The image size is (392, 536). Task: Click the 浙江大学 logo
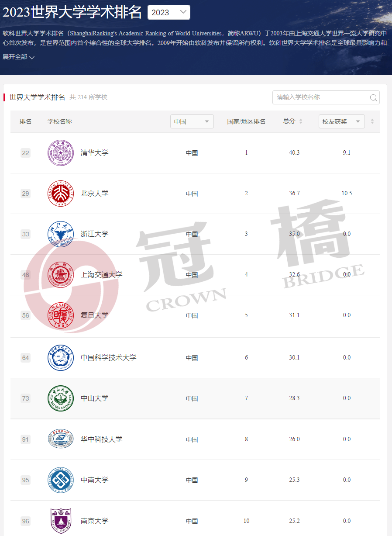(61, 234)
